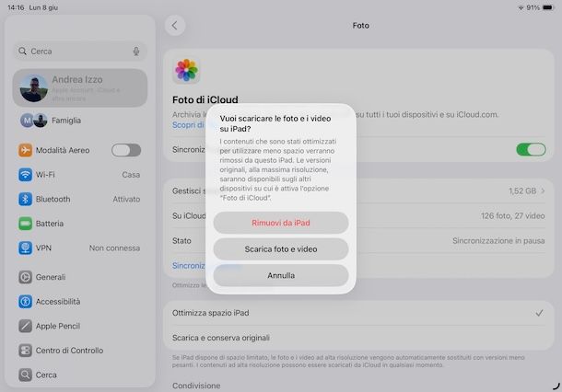The image size is (562, 392).
Task: Tap Andrea Izzo profile picture
Action: pyautogui.click(x=34, y=88)
